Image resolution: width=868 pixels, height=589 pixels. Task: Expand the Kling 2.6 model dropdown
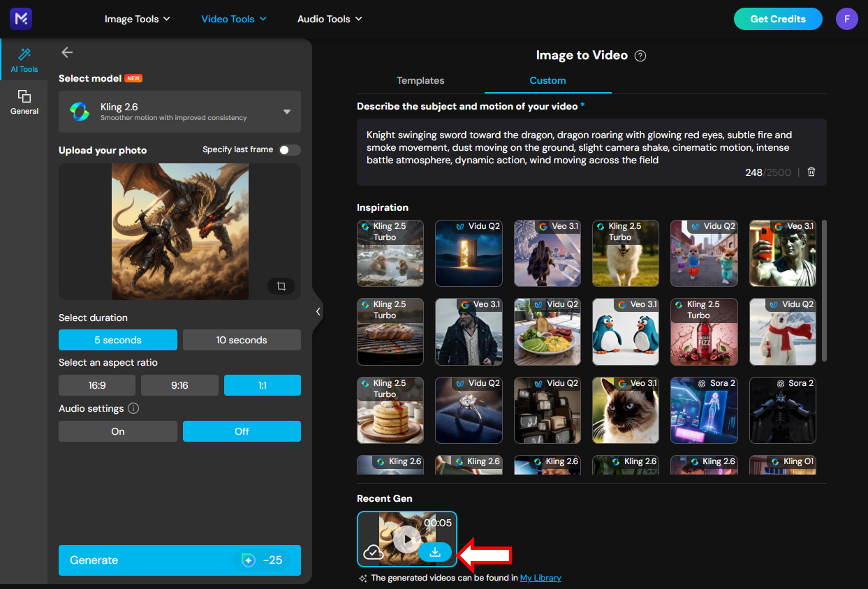coord(286,112)
